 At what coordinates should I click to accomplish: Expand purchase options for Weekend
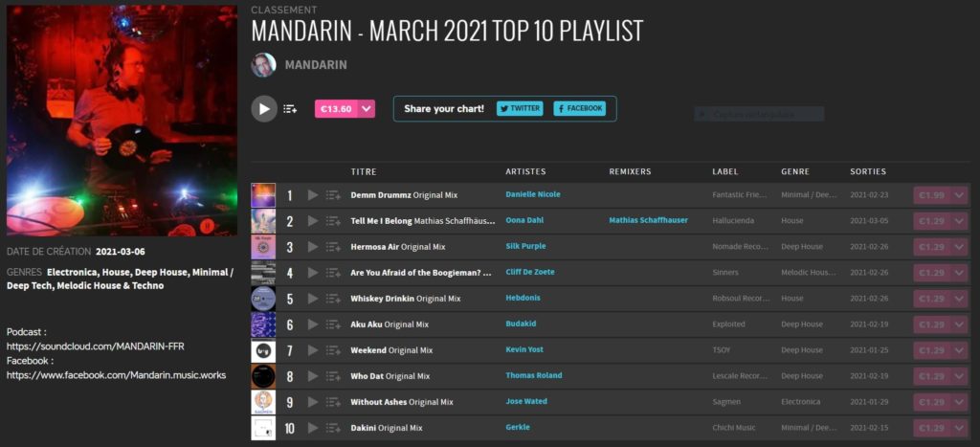click(959, 350)
